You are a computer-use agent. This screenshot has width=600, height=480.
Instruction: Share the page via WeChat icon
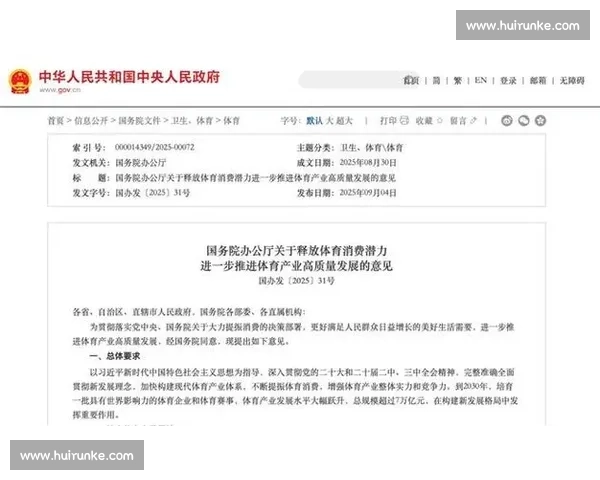(523, 121)
